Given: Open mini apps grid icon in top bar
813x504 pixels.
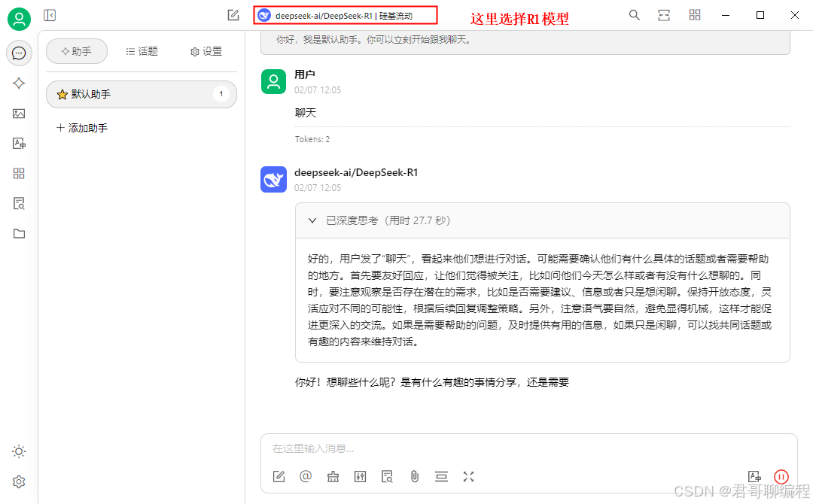Looking at the screenshot, I should click(x=695, y=15).
